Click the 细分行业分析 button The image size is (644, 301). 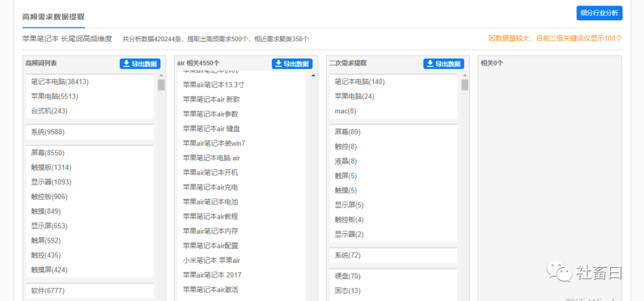(599, 13)
